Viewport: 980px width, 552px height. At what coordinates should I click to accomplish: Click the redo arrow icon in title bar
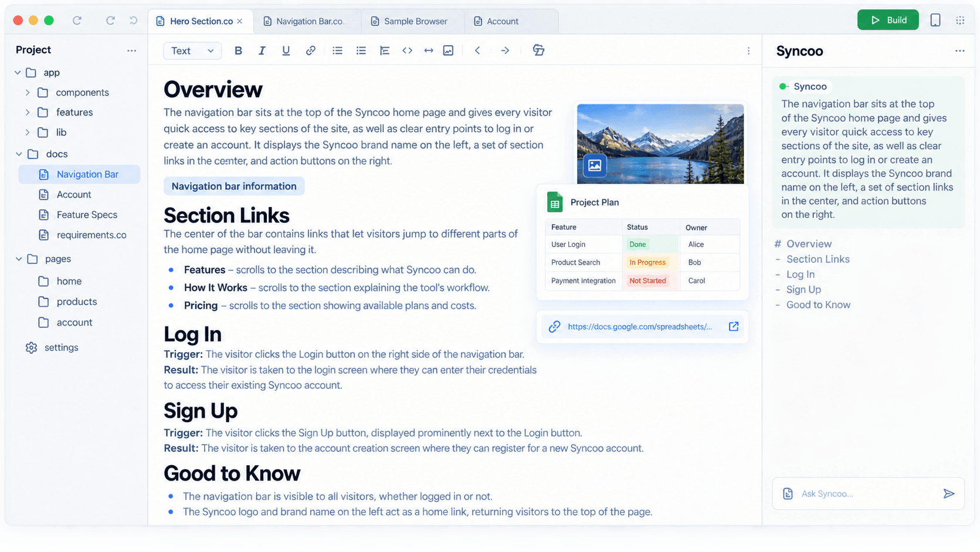[110, 21]
